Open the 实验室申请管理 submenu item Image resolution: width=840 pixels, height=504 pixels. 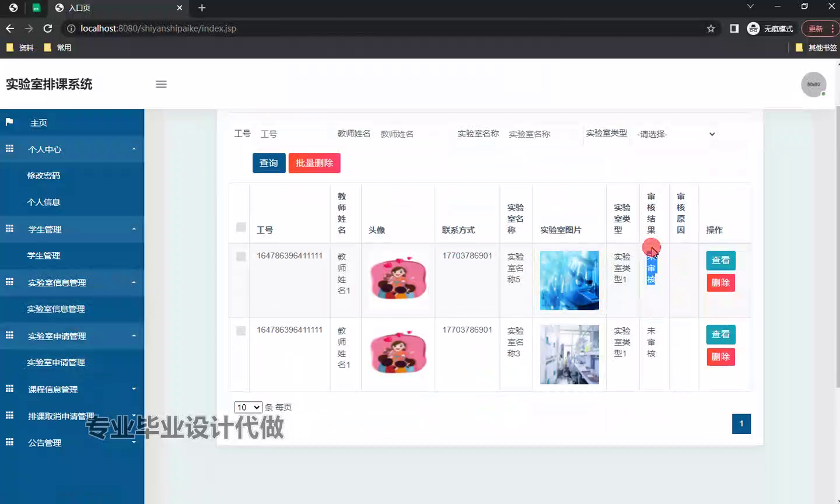pyautogui.click(x=55, y=362)
